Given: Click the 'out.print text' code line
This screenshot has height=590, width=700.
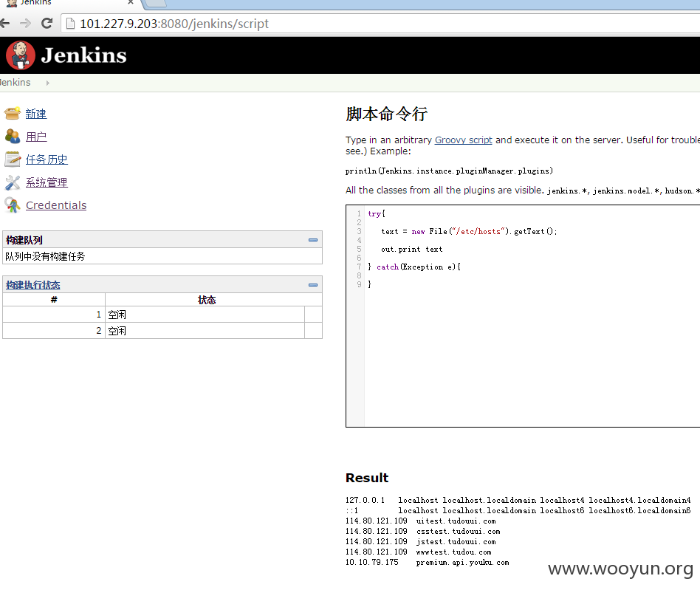Looking at the screenshot, I should click(411, 250).
